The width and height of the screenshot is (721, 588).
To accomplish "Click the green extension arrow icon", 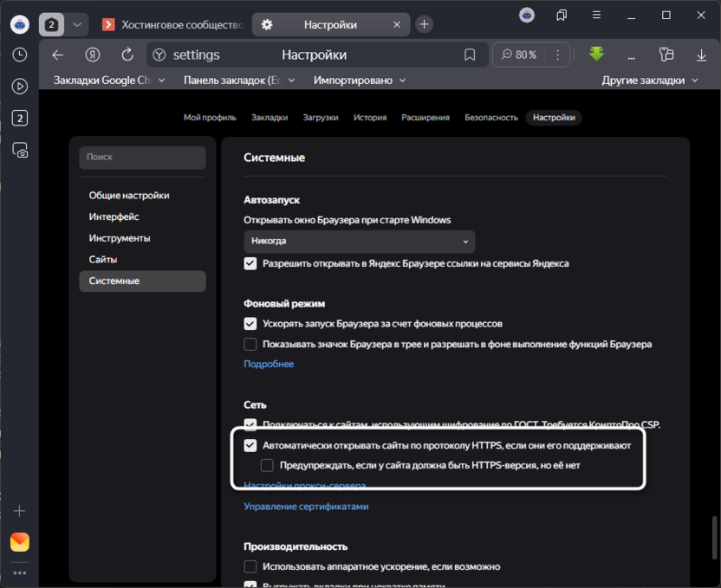I will [x=596, y=54].
